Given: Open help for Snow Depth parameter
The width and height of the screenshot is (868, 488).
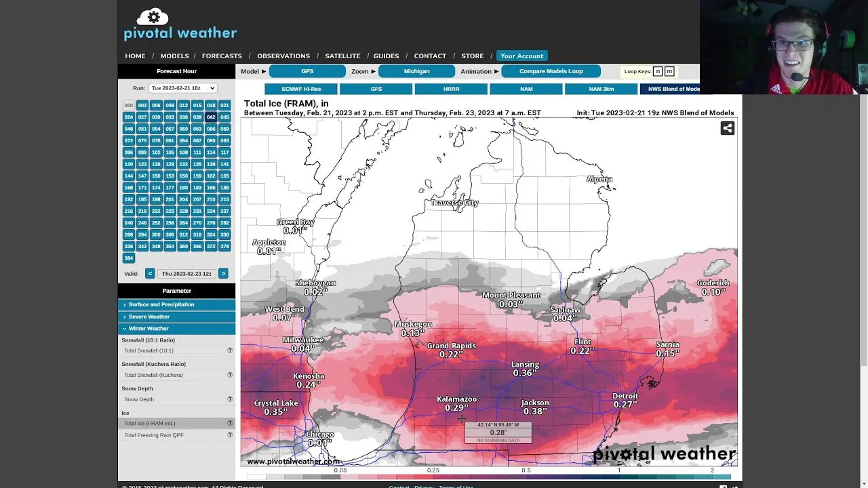Looking at the screenshot, I should coord(230,399).
